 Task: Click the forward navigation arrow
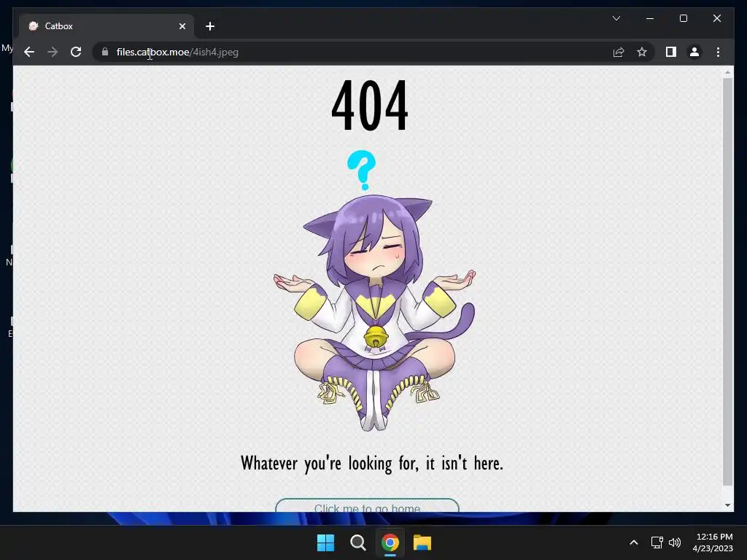(x=53, y=52)
